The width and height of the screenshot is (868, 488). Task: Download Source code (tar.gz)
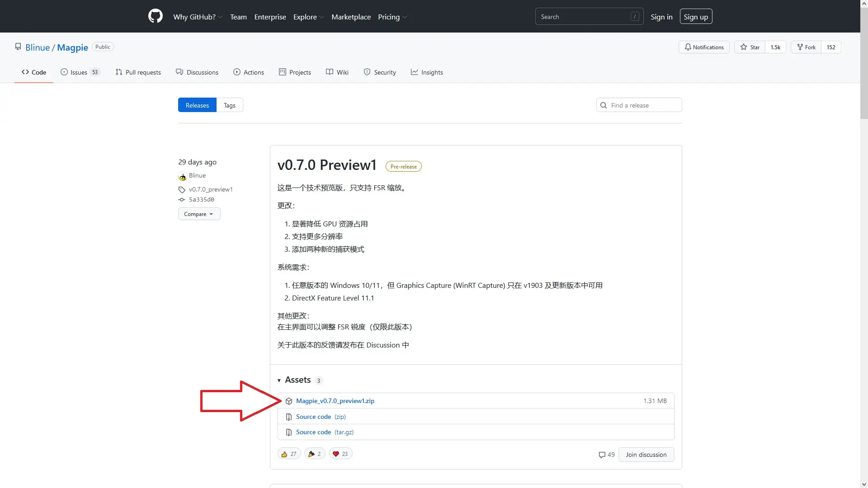click(x=325, y=432)
